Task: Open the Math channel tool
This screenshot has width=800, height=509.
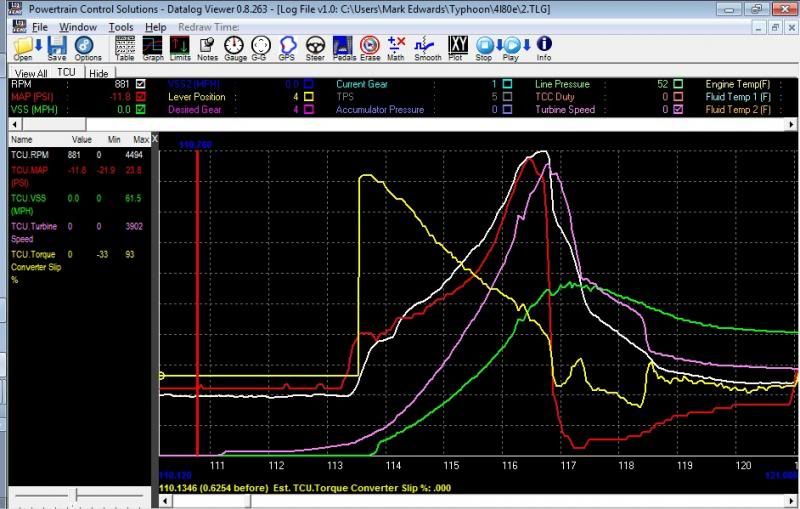Action: pyautogui.click(x=396, y=48)
